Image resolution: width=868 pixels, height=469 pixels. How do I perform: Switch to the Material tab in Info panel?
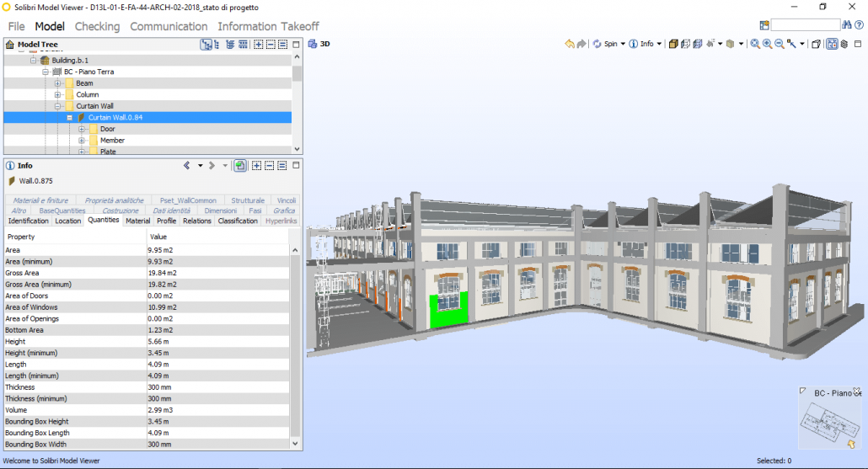click(138, 221)
